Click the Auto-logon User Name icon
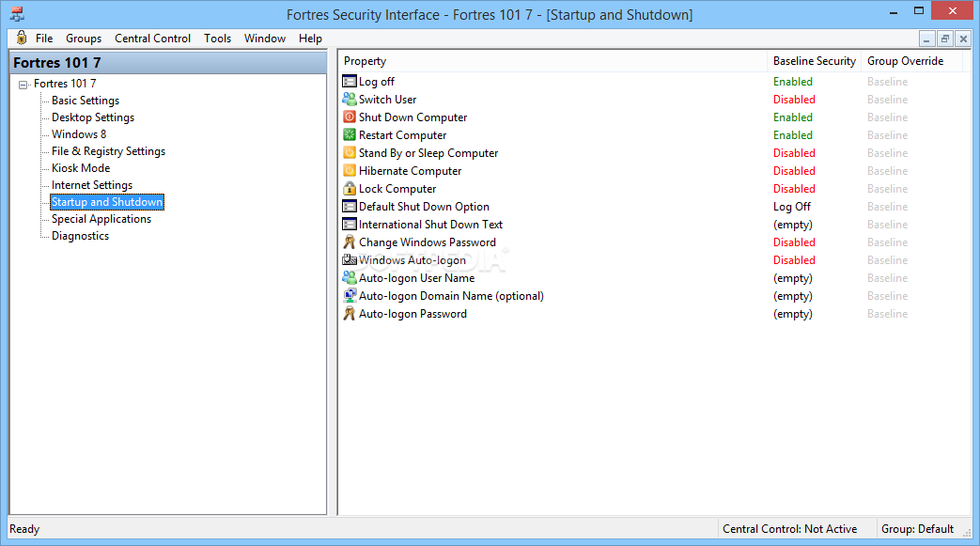980x546 pixels. (350, 277)
